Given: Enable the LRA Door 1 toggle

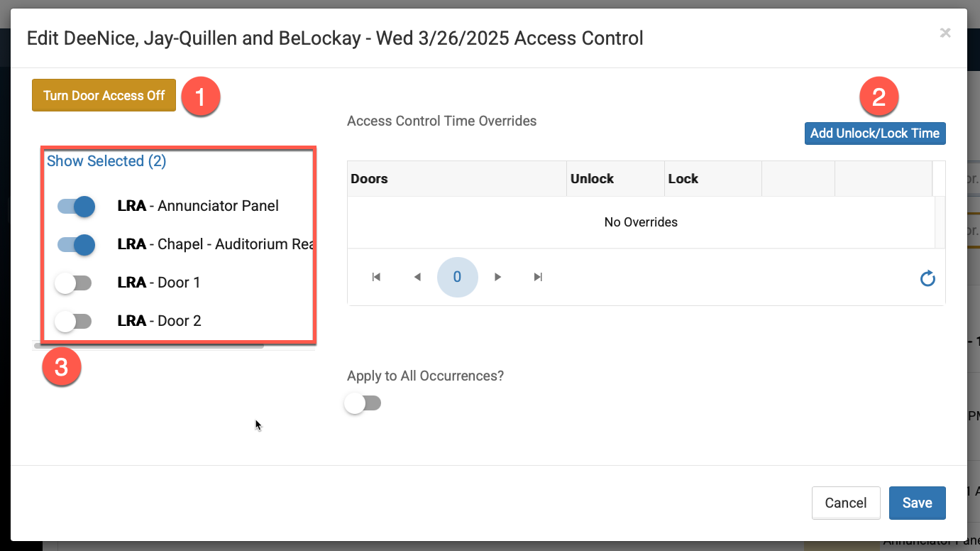Looking at the screenshot, I should (74, 283).
